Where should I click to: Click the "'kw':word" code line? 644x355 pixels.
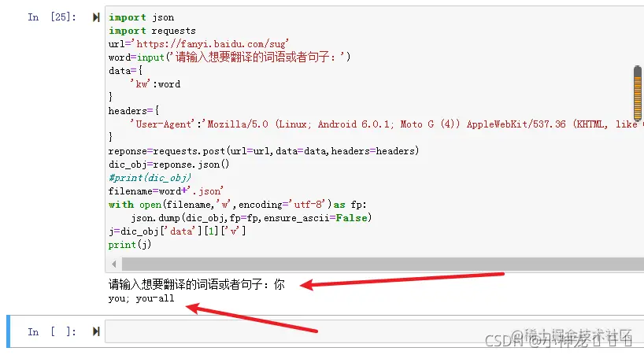pos(155,84)
